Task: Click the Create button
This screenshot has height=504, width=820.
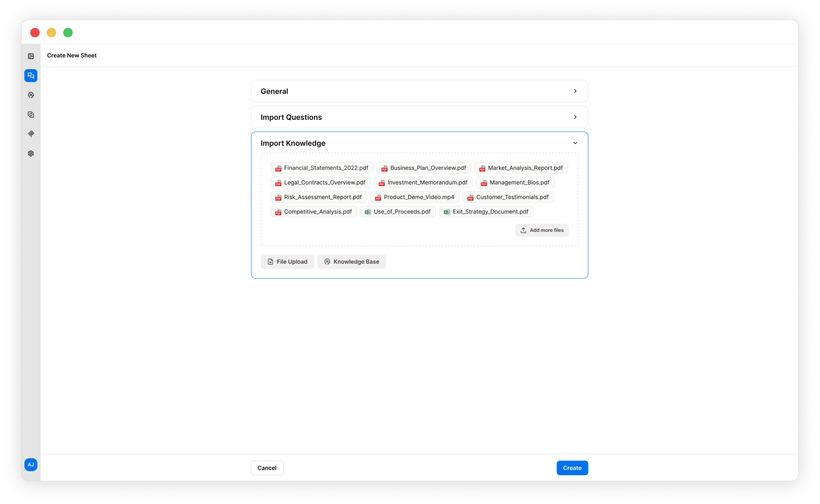Action: coord(572,468)
